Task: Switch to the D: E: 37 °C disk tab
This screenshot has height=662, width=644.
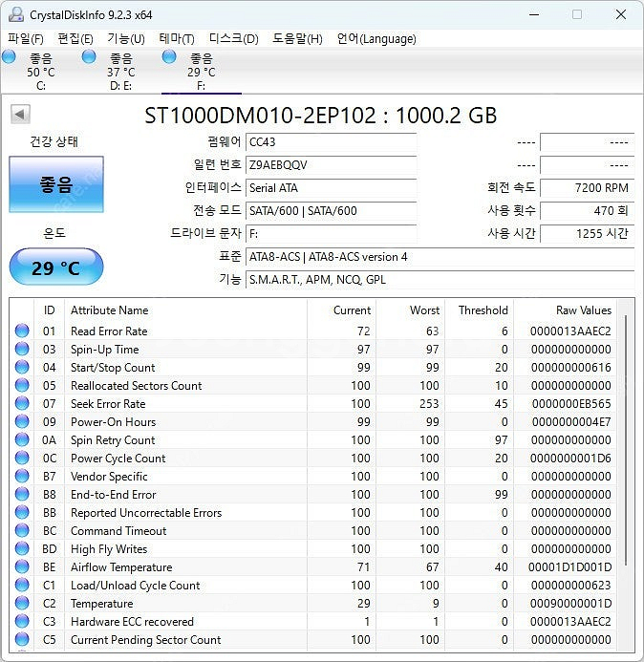Action: click(x=120, y=72)
